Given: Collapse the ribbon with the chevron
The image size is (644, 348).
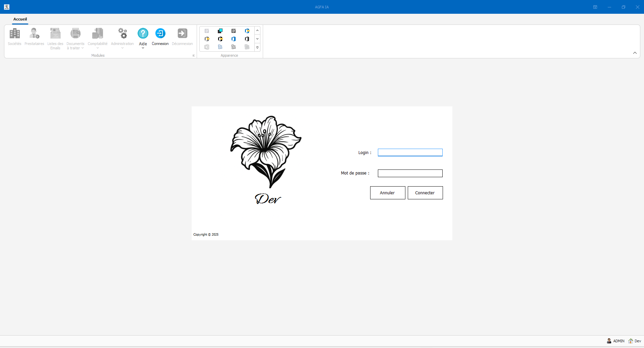Looking at the screenshot, I should point(635,53).
